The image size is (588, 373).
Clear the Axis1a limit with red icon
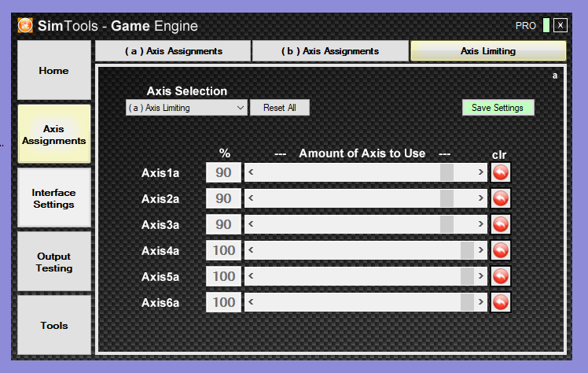501,172
